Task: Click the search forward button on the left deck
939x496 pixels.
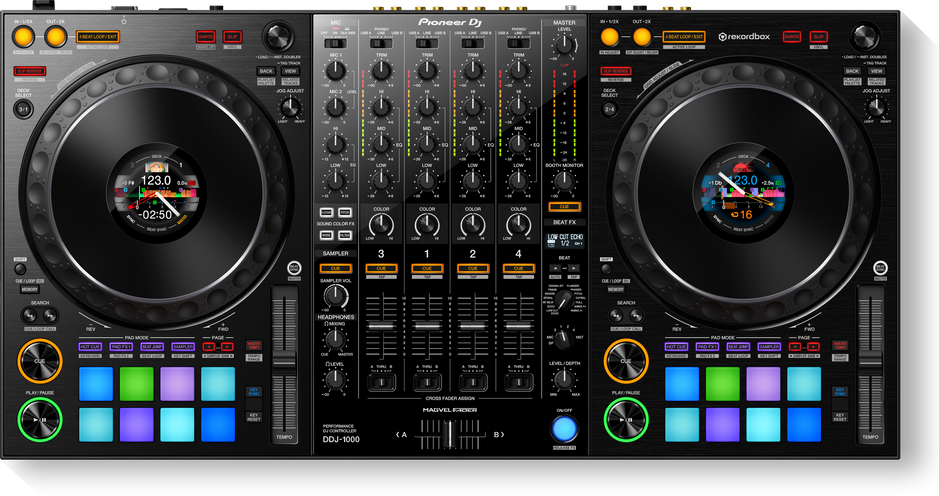Action: click(x=50, y=315)
